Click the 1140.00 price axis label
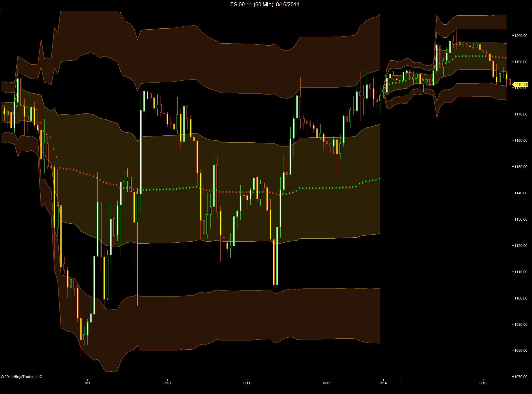Screen dimensions: 532x394 pos(522,193)
